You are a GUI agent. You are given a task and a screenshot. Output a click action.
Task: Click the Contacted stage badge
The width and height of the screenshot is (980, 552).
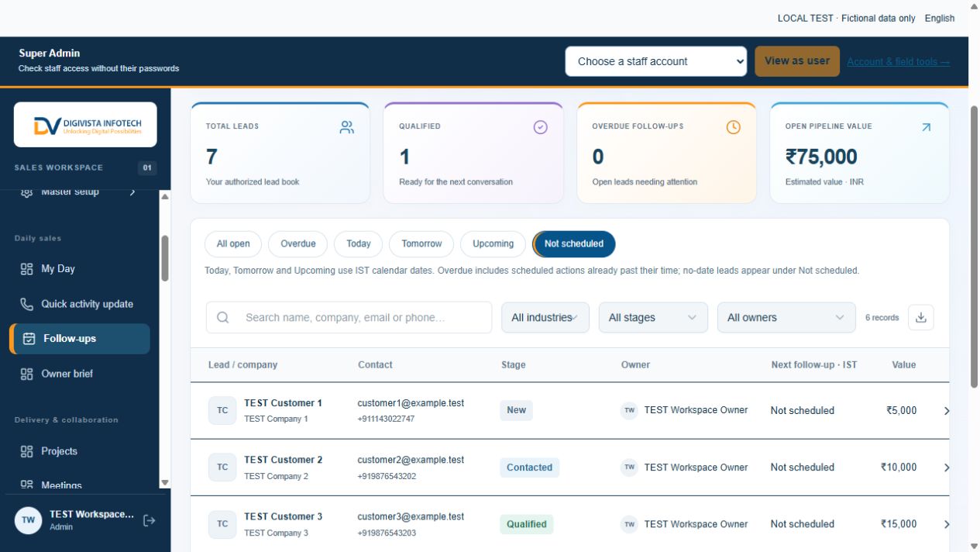(x=529, y=467)
